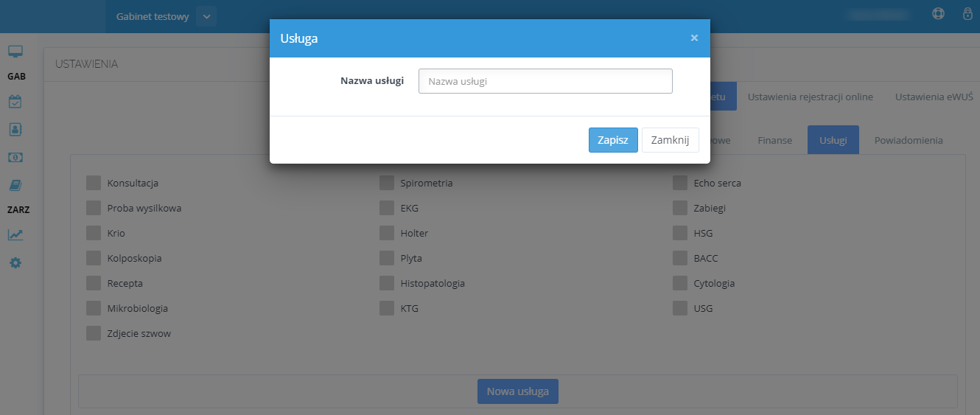Screen dimensions: 980x415
Task: Open the book documentation icon in sidebar
Action: (15, 185)
